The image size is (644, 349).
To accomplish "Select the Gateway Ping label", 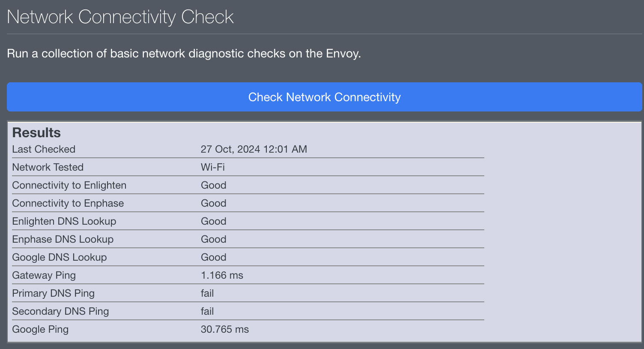I will 44,275.
